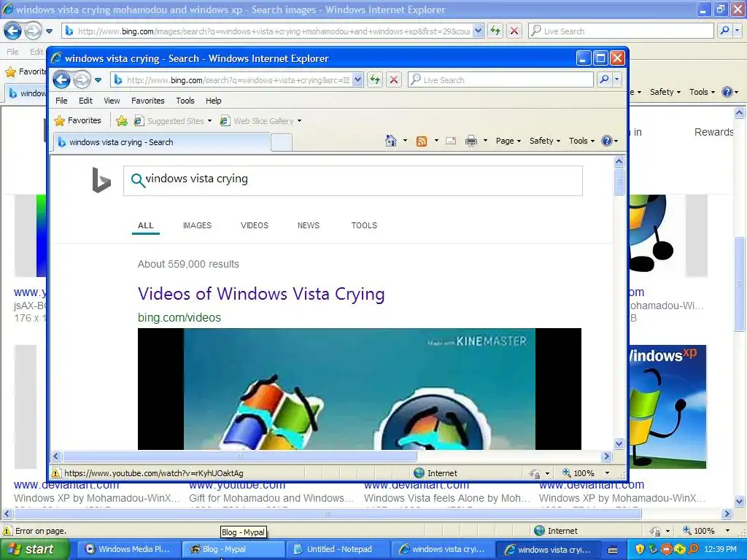Viewport: 747px width, 560px height.
Task: Print the page with printer icon
Action: tap(471, 141)
